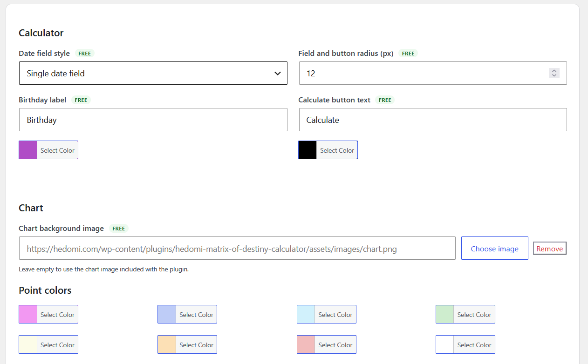This screenshot has height=364, width=588.
Task: Change the light green point color
Action: (465, 314)
